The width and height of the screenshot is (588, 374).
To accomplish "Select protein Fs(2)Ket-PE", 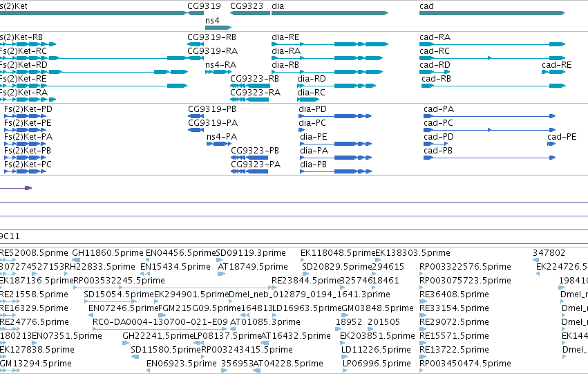I will [x=25, y=130].
